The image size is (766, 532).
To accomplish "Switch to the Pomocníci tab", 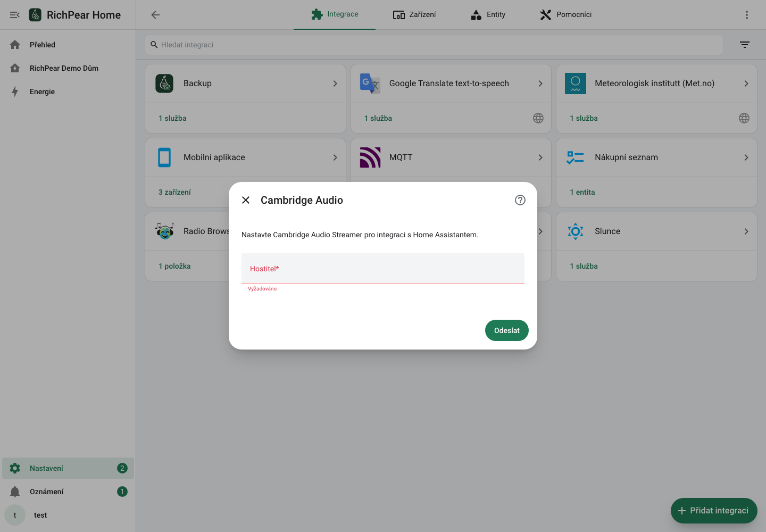I will point(565,14).
